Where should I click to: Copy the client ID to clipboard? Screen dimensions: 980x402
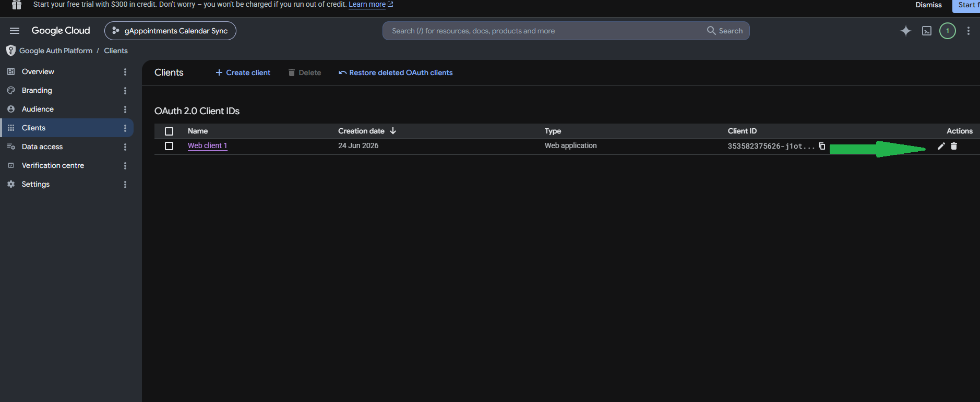pyautogui.click(x=822, y=146)
